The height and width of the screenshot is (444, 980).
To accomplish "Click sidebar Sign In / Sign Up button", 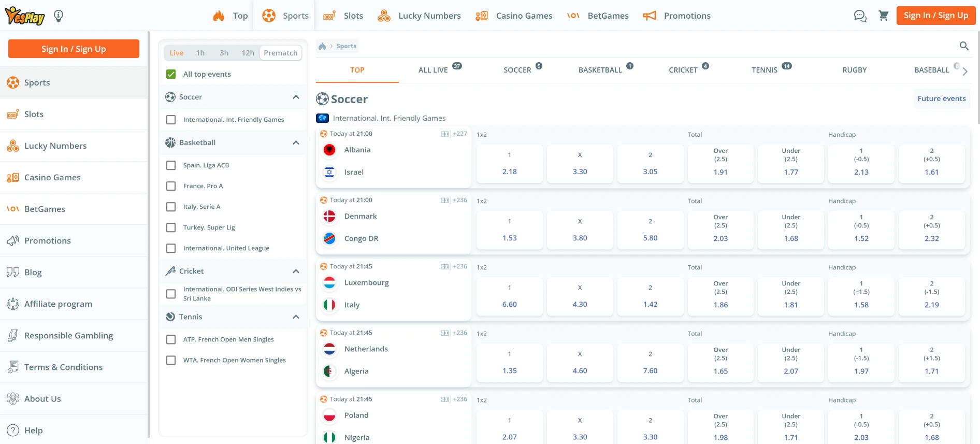I will tap(74, 49).
